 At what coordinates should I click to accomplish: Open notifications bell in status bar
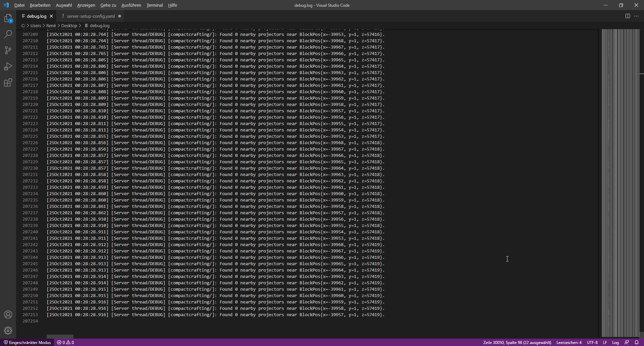pyautogui.click(x=637, y=342)
